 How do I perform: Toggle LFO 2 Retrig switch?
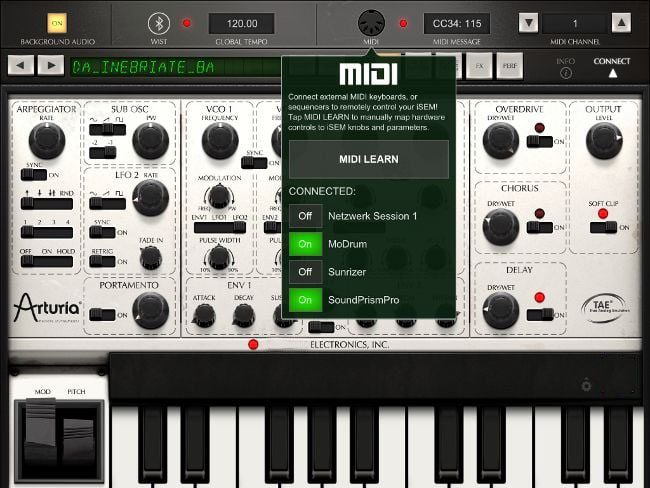click(x=102, y=261)
